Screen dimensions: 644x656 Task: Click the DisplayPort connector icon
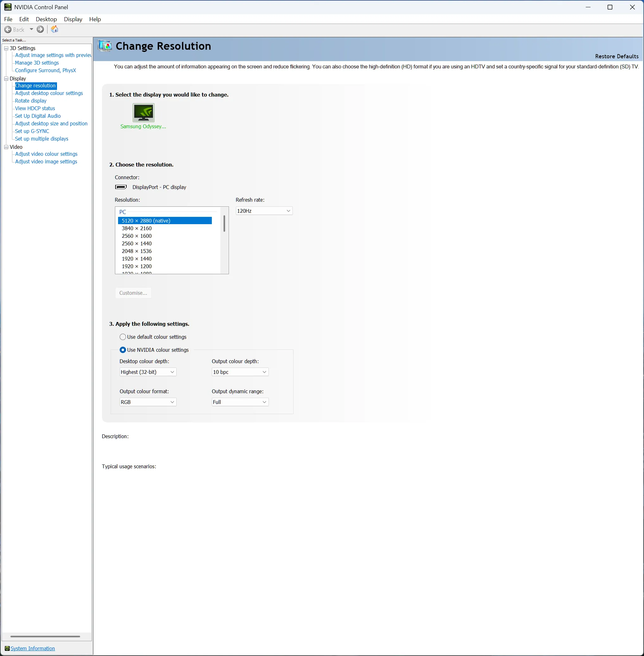tap(121, 187)
